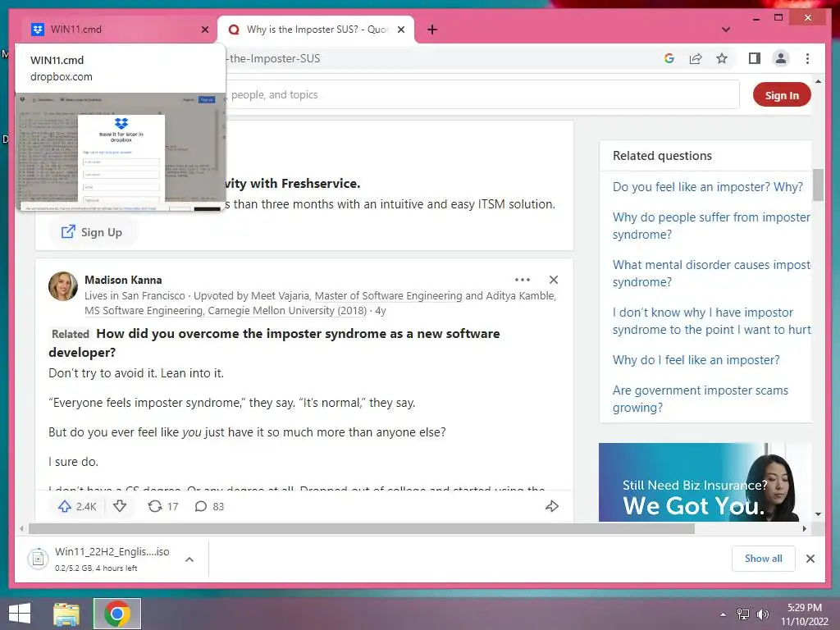Expand the download item options chevron
The width and height of the screenshot is (840, 630).
(189, 559)
